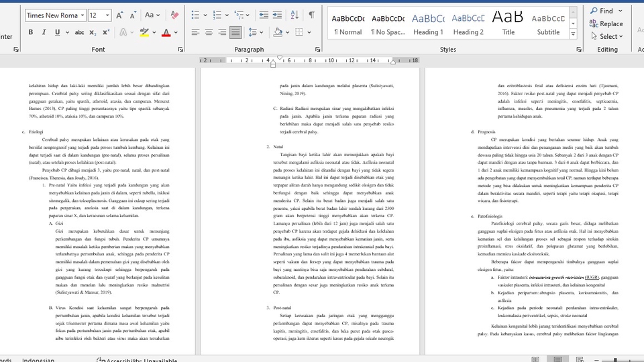The image size is (644, 362).
Task: Click the 'Post-natal' list item text
Action: (282, 308)
